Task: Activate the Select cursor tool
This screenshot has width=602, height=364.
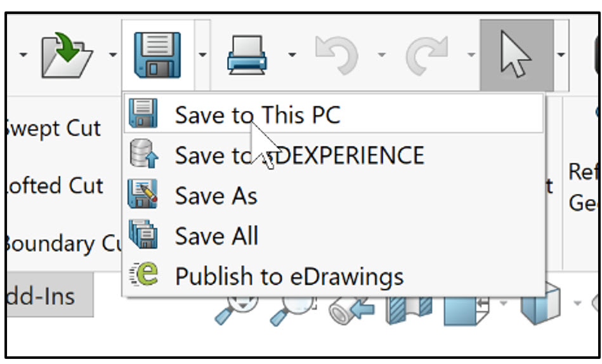Action: point(516,55)
